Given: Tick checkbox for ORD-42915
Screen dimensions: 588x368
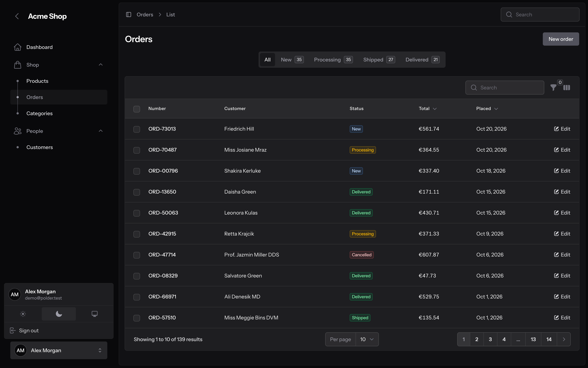Looking at the screenshot, I should pos(137,234).
